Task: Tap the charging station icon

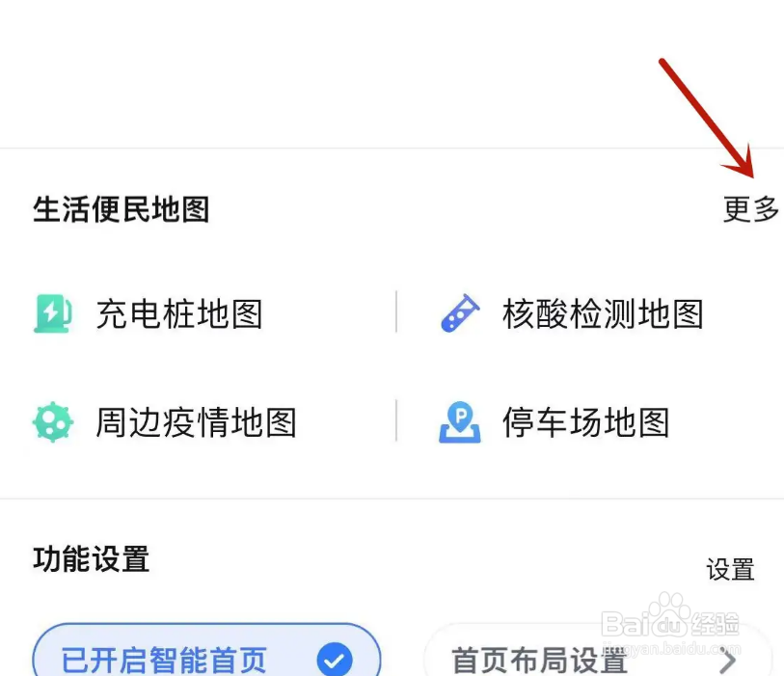Action: tap(53, 313)
